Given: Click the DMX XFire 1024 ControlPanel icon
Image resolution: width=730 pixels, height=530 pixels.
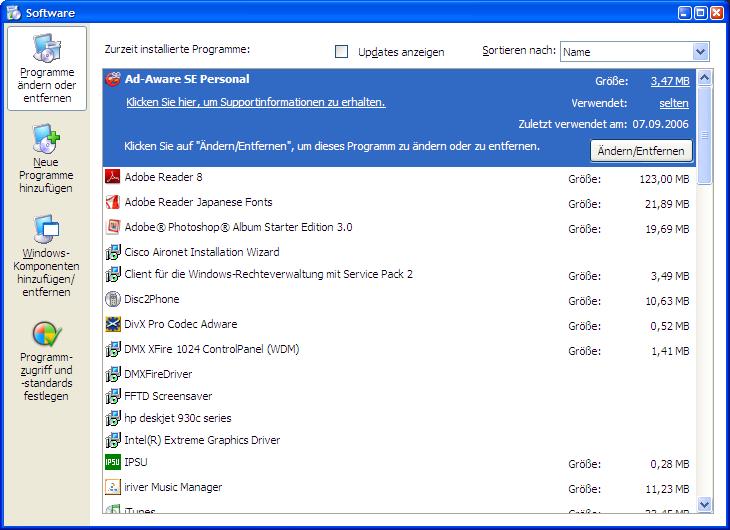Looking at the screenshot, I should (113, 349).
